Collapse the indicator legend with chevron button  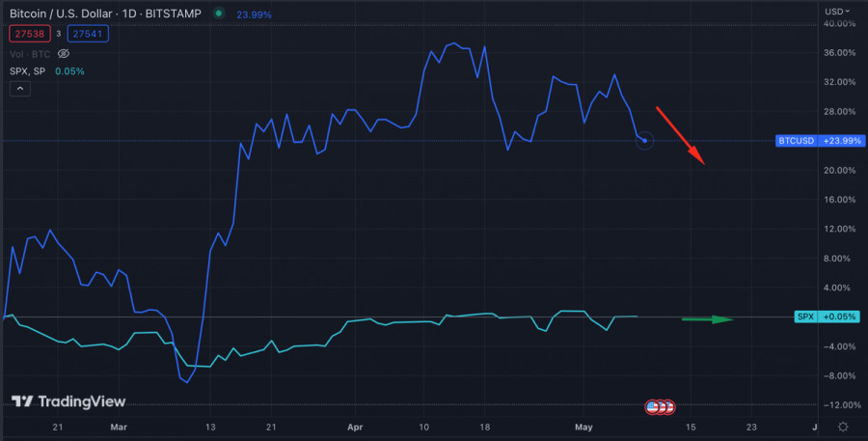point(19,89)
